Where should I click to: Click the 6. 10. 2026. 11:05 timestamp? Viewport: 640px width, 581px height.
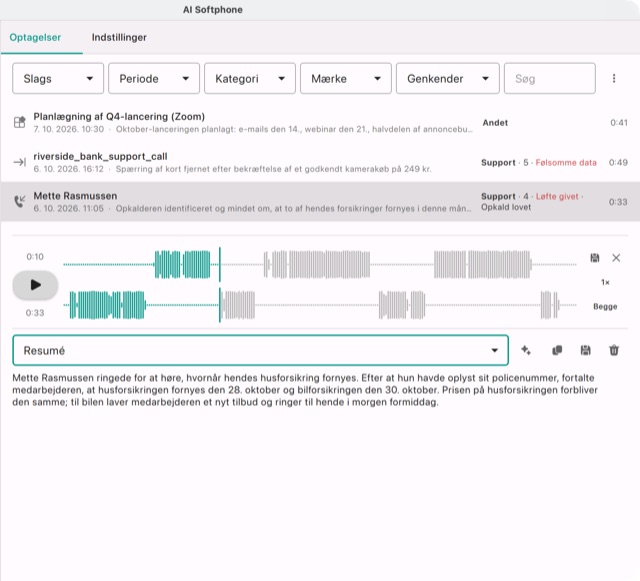pos(69,209)
